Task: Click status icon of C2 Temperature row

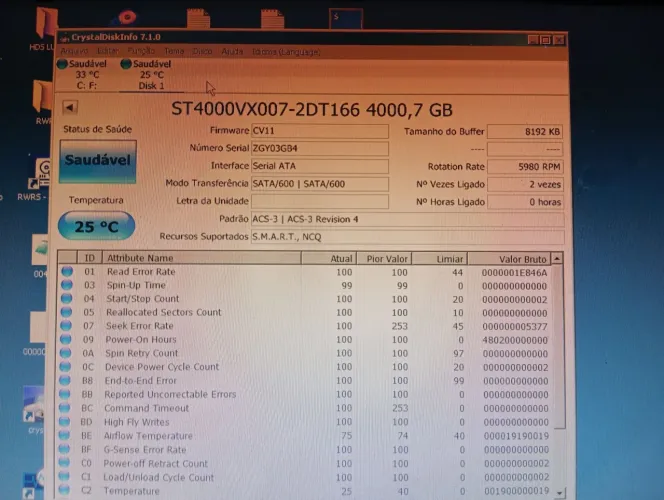Action: [x=64, y=490]
